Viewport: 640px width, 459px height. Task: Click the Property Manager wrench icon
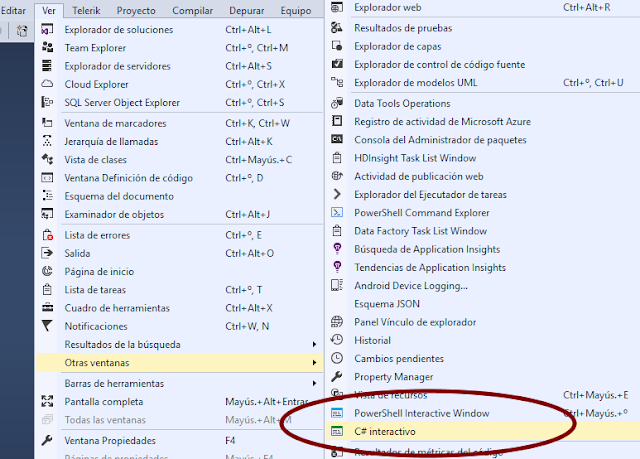[x=337, y=376]
